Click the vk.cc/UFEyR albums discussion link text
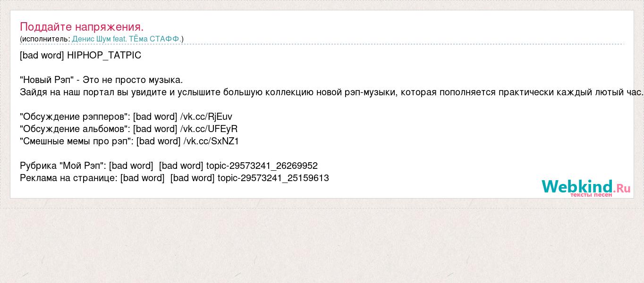This screenshot has height=283, width=644. [209, 129]
